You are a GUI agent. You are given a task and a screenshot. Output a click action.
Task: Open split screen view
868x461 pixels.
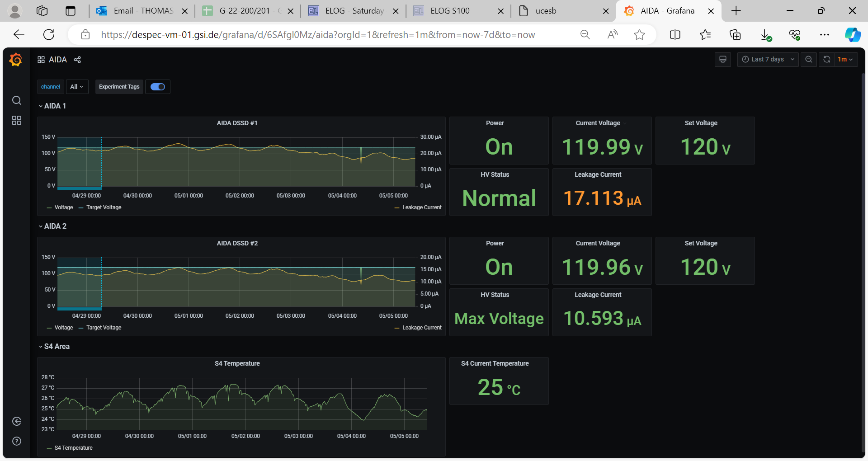[x=675, y=35]
